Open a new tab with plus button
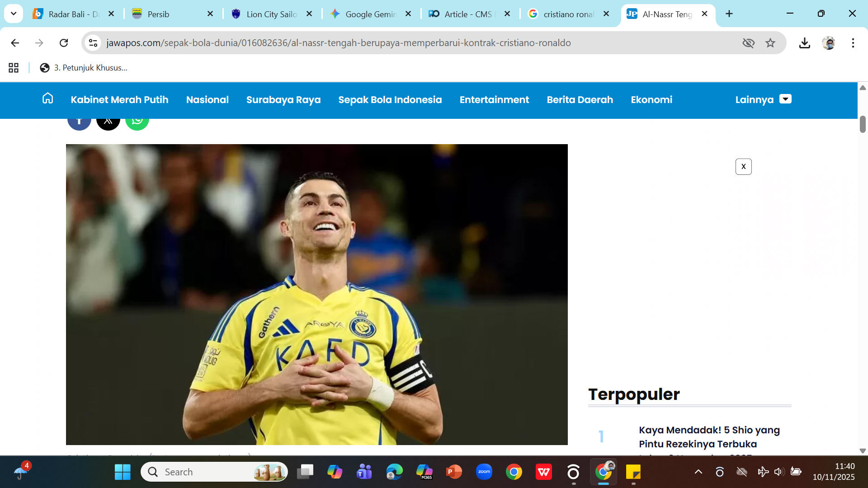This screenshot has width=868, height=488. 729,14
